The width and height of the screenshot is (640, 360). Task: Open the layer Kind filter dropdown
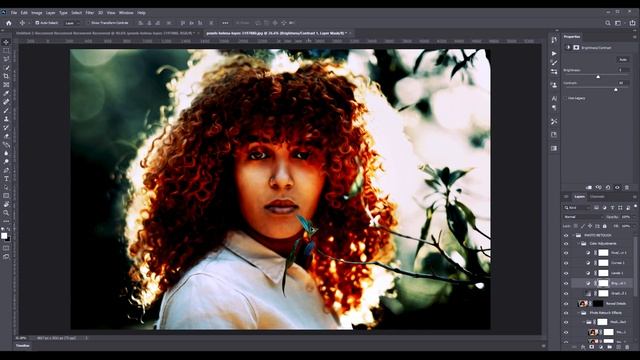coord(576,208)
